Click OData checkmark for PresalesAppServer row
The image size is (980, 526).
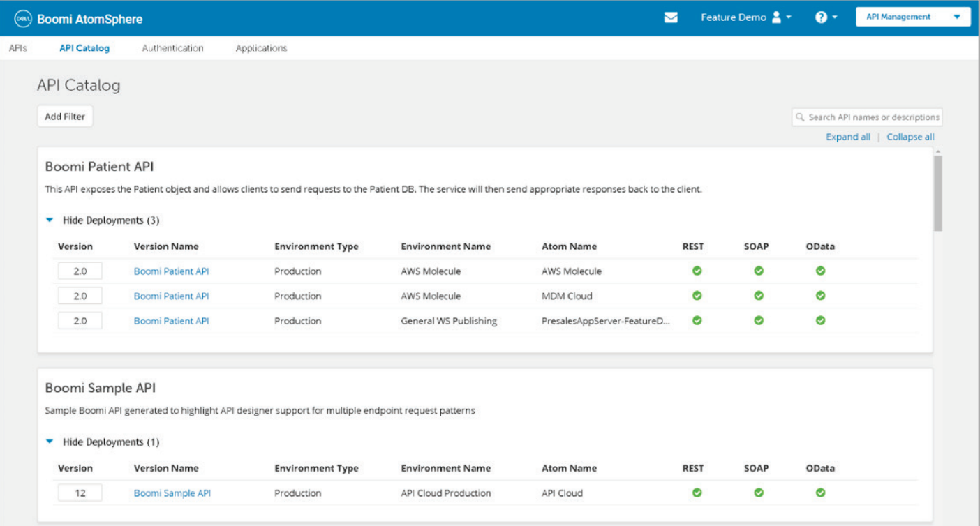coord(821,321)
